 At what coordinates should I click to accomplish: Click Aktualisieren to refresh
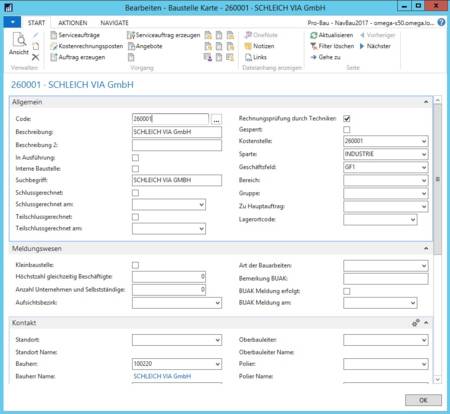(x=332, y=35)
